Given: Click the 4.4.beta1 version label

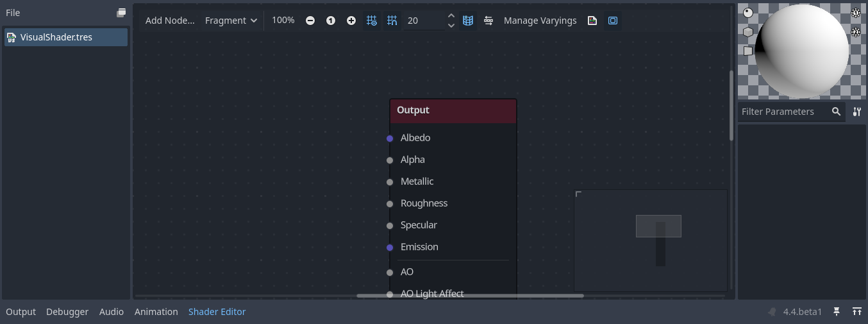Looking at the screenshot, I should pos(802,312).
